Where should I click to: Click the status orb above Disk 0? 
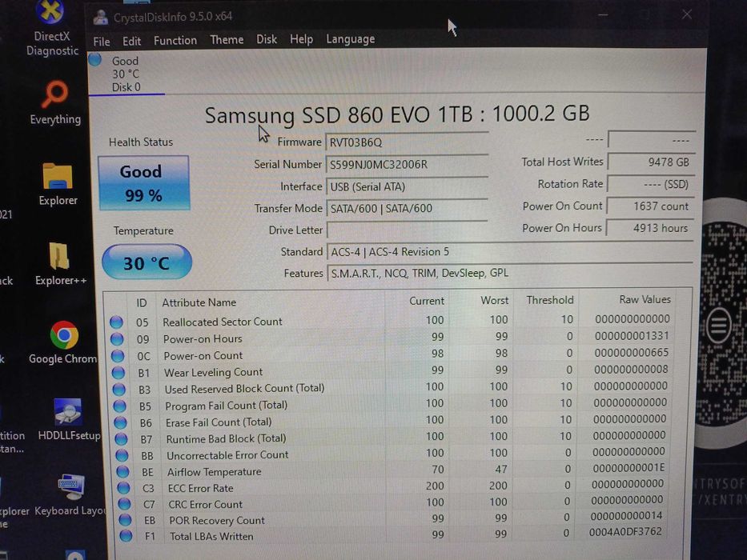[x=95, y=60]
